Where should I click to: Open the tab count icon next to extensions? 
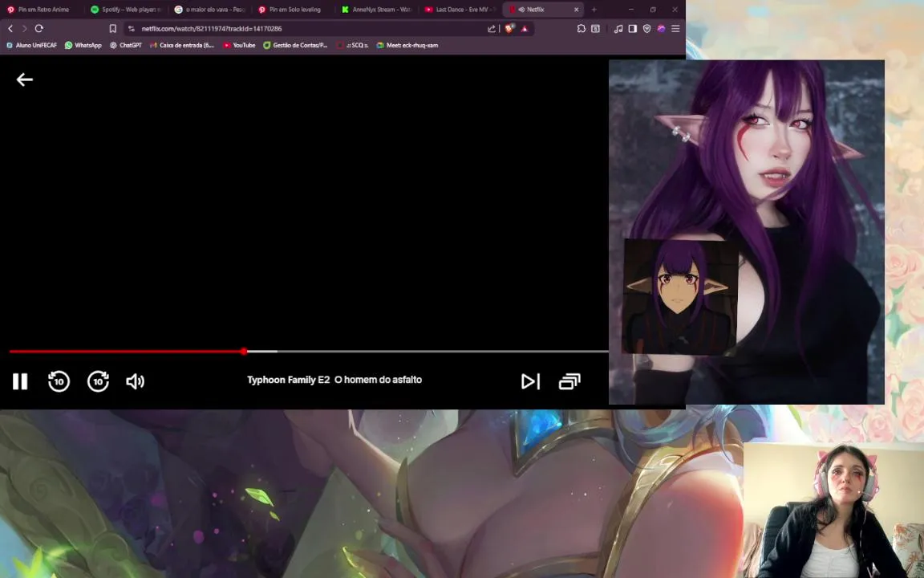596,28
